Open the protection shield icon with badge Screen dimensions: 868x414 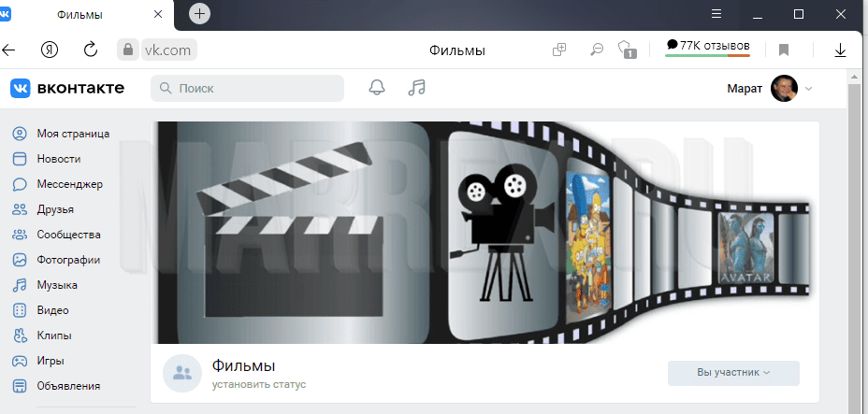(628, 50)
